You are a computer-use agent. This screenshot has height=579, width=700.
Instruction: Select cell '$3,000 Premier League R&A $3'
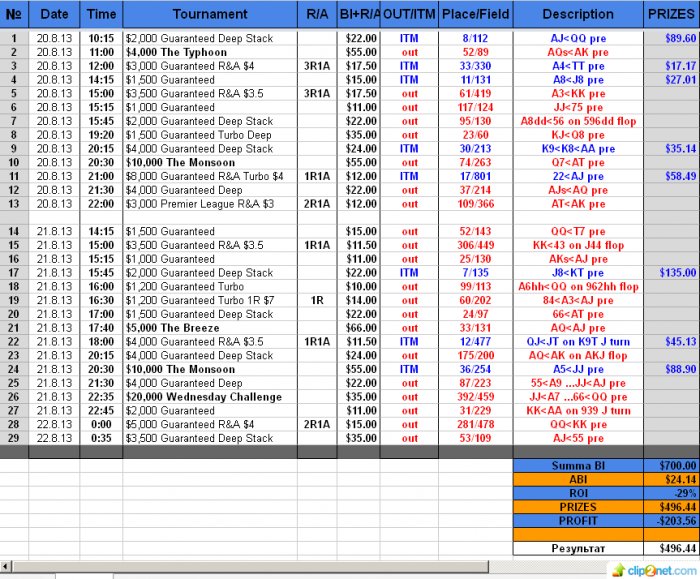coord(210,204)
